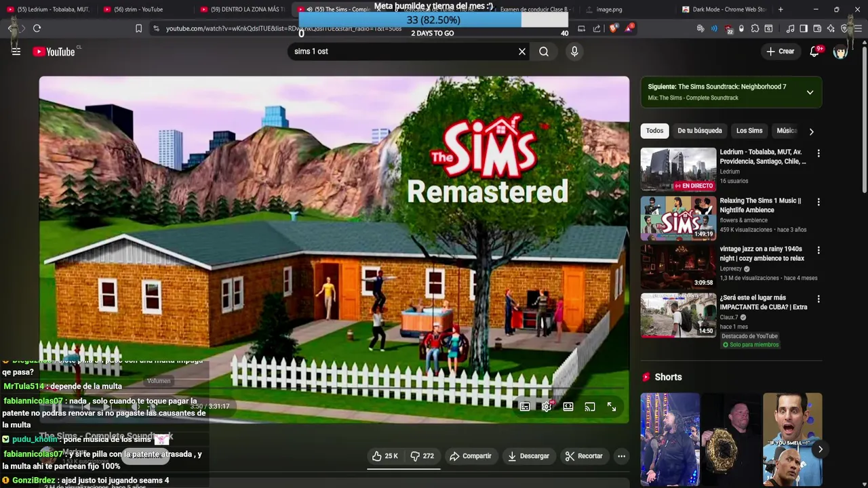Select the Todos filter chip

tap(654, 131)
